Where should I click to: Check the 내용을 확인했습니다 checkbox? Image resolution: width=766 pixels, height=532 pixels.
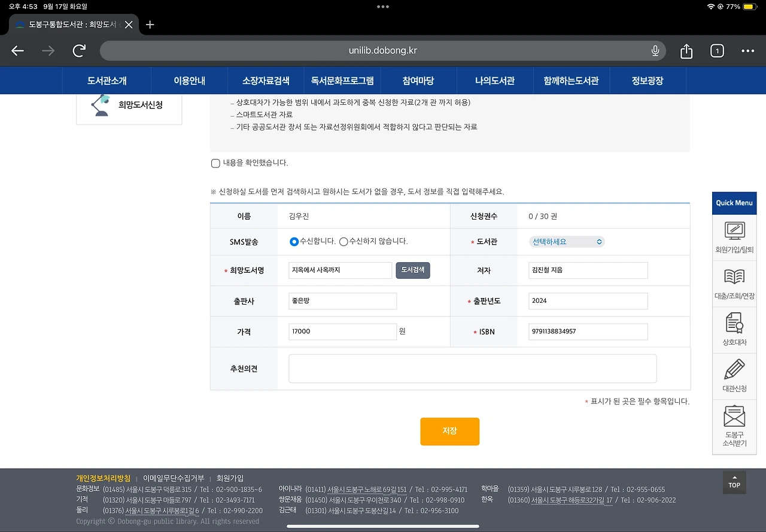[215, 163]
